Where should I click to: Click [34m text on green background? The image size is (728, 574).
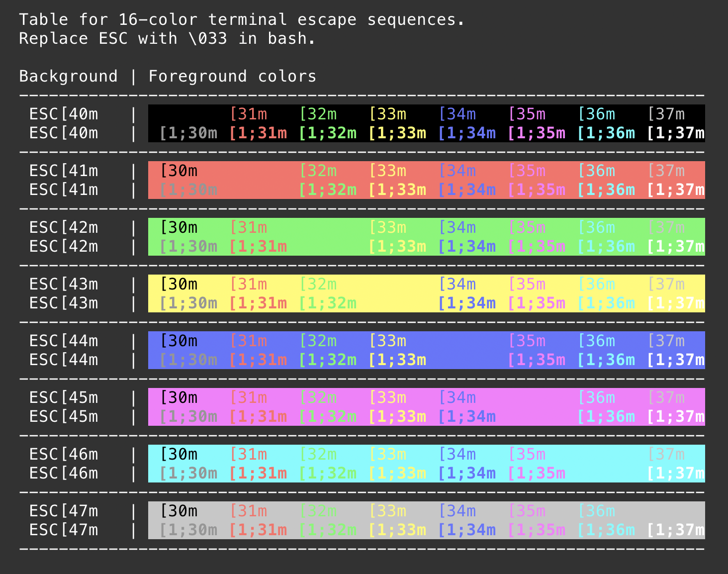pos(457,228)
